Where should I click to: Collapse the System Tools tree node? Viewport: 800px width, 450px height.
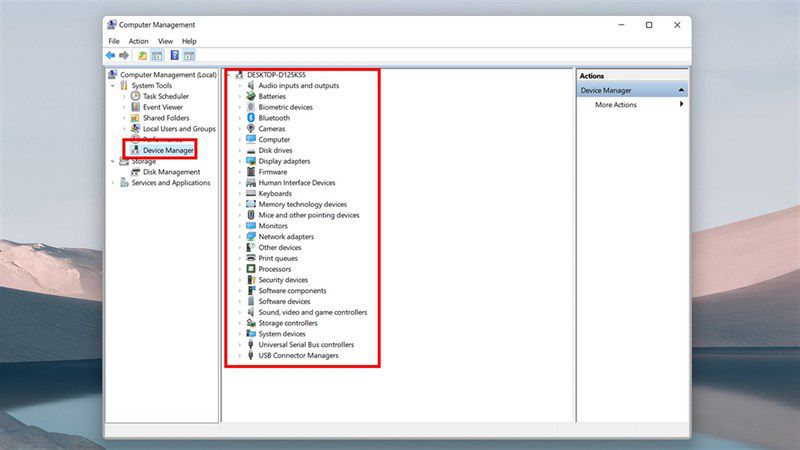pyautogui.click(x=113, y=86)
